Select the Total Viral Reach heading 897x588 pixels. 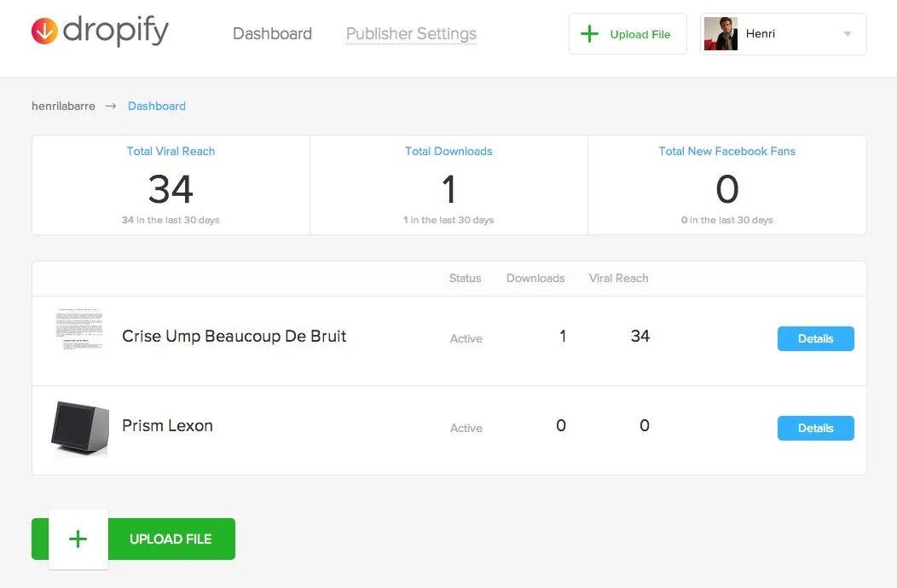[171, 151]
